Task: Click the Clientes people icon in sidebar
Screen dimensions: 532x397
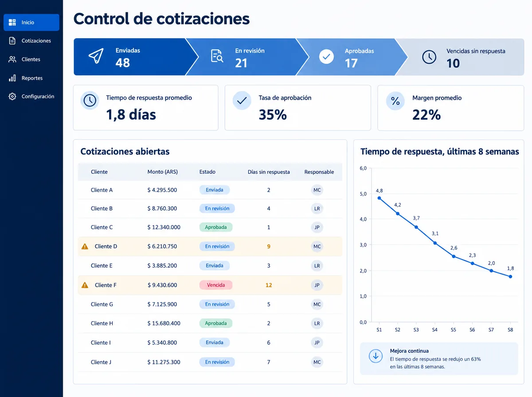Action: [12, 59]
